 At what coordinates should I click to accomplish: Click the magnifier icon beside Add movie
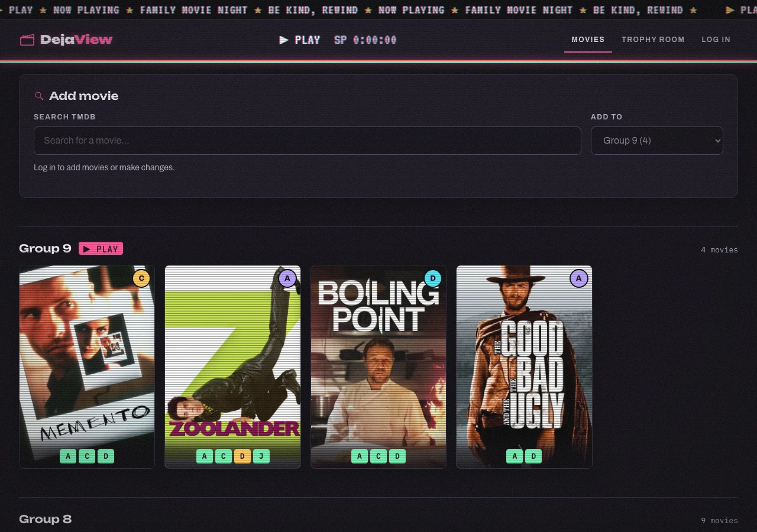[39, 96]
